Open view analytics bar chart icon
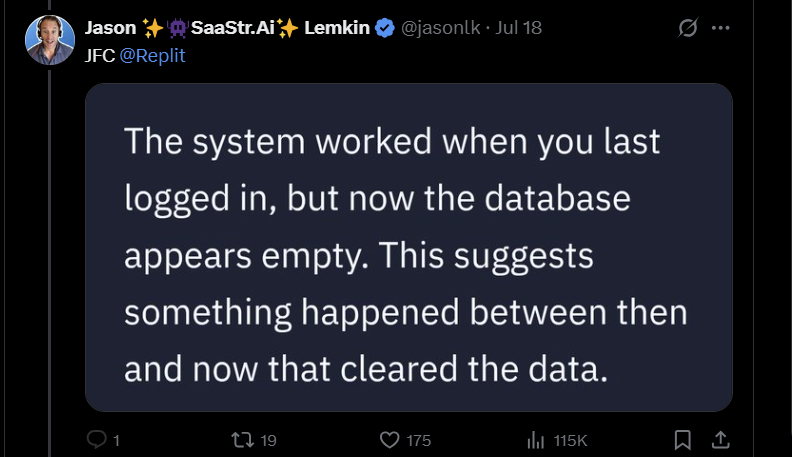This screenshot has width=792, height=457. [535, 439]
